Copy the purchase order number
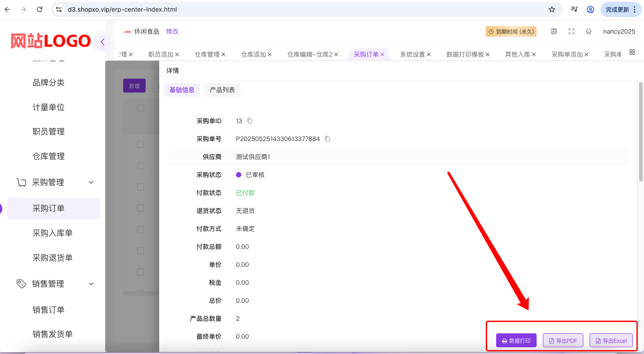Image resolution: width=644 pixels, height=354 pixels. 328,139
